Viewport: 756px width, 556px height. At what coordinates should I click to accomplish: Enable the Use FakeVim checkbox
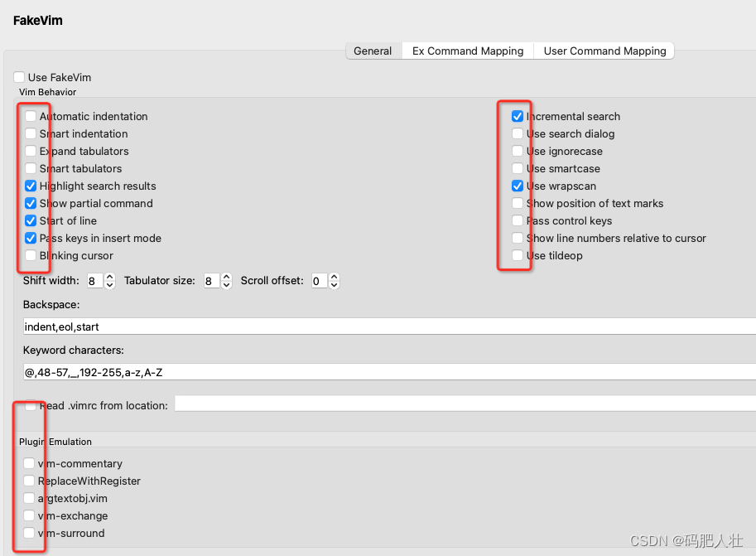pyautogui.click(x=19, y=77)
